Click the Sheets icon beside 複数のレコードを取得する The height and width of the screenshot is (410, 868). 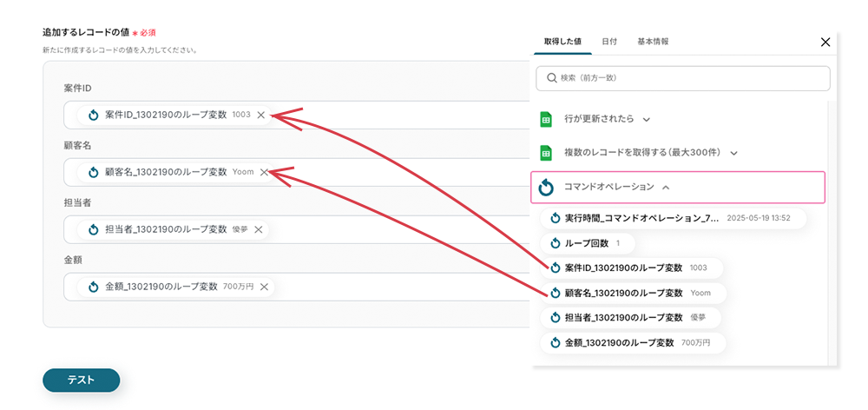[547, 153]
